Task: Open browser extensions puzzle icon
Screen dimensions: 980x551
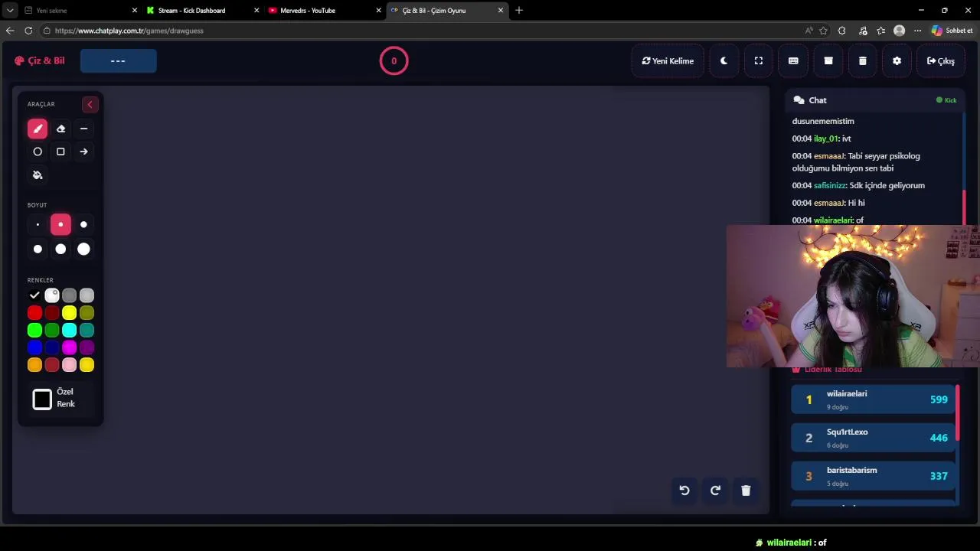Action: [842, 31]
